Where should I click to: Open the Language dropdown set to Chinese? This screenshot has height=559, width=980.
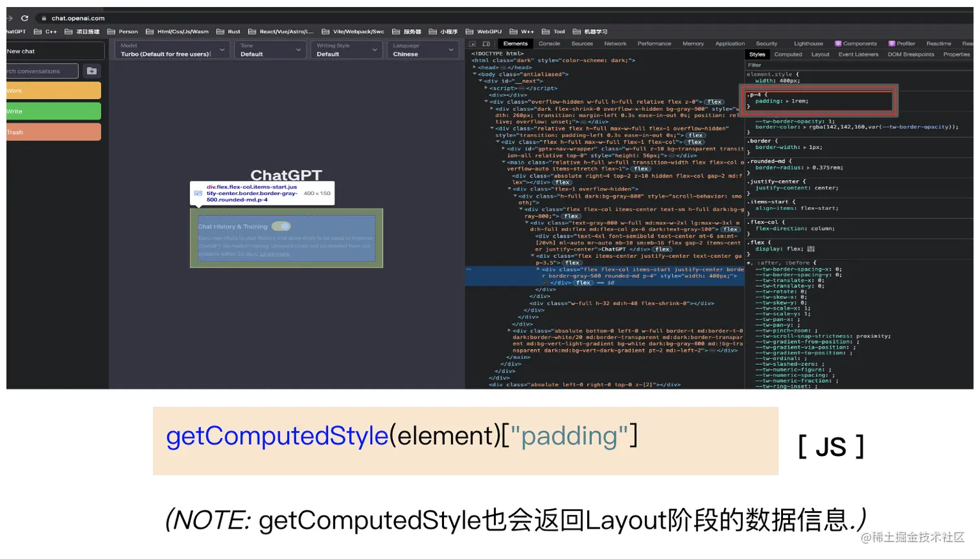point(423,50)
